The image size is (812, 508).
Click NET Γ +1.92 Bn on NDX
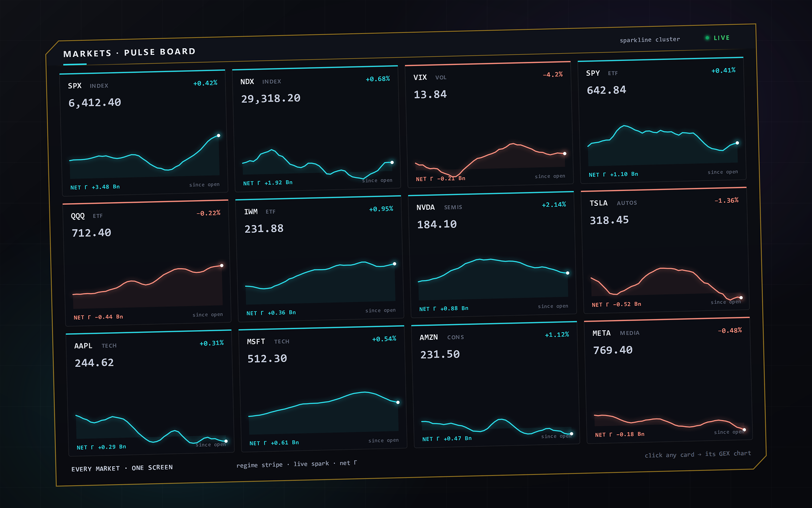pyautogui.click(x=268, y=183)
